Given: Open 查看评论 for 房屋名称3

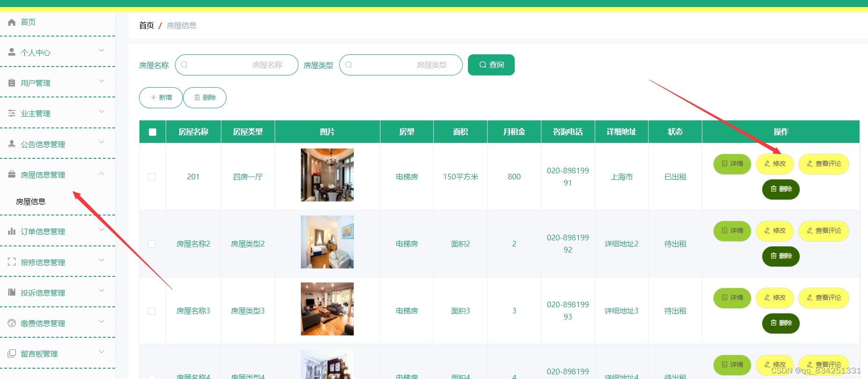Looking at the screenshot, I should pos(824,298).
